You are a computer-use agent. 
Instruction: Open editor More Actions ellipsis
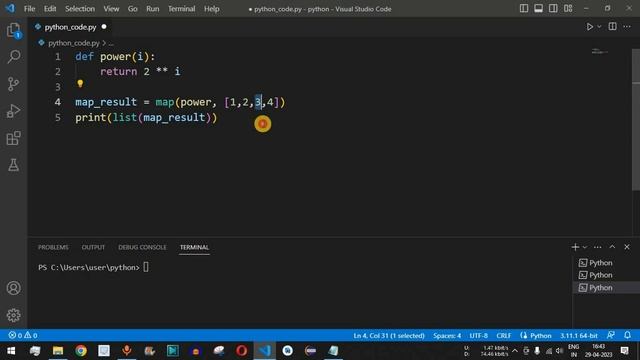click(x=627, y=27)
